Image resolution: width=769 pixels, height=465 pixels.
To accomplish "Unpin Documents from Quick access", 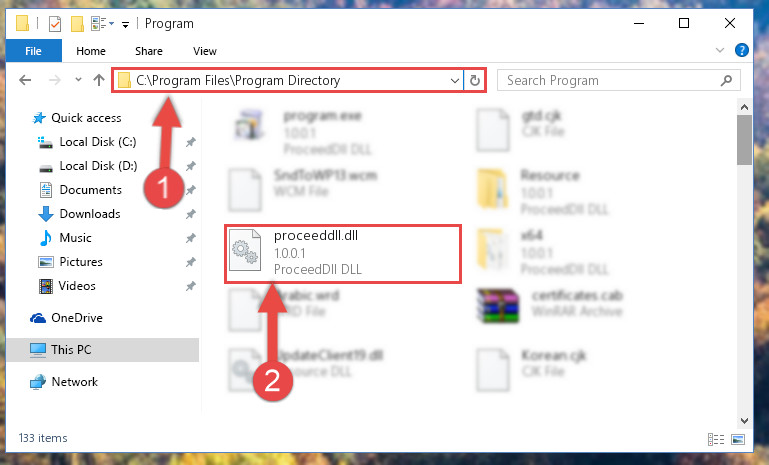I will pos(190,190).
